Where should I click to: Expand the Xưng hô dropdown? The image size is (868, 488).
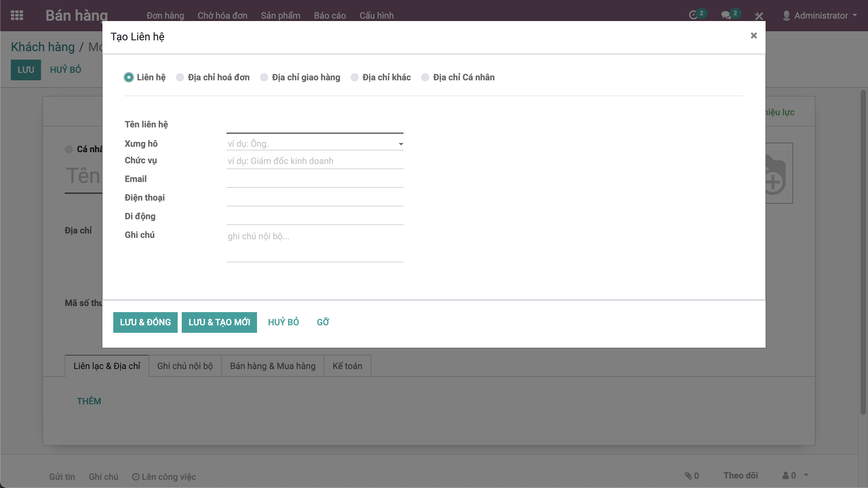coord(401,144)
